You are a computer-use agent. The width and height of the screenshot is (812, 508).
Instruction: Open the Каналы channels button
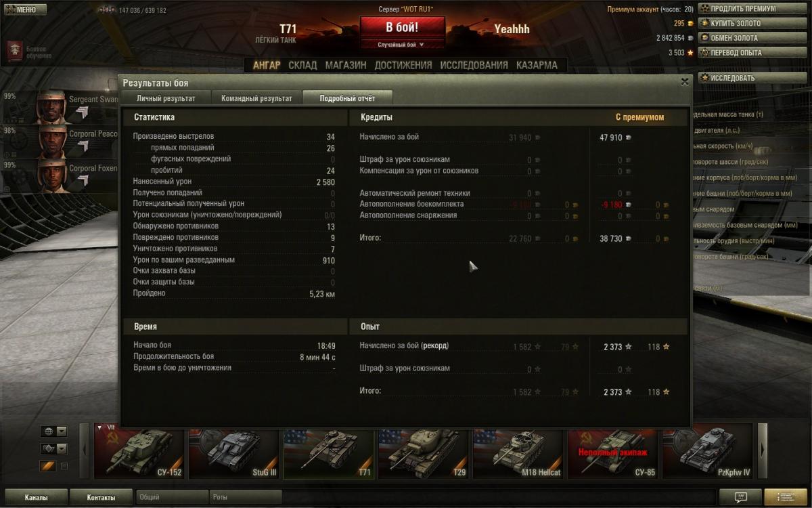tap(36, 497)
